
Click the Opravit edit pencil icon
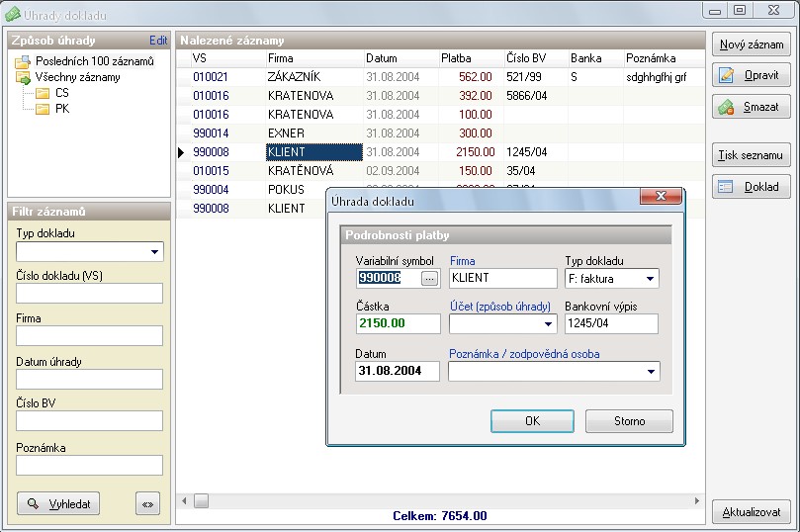click(x=726, y=75)
